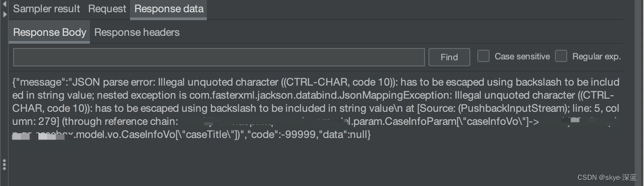Click the CSDN watermark text
644x186 pixels.
click(607, 177)
